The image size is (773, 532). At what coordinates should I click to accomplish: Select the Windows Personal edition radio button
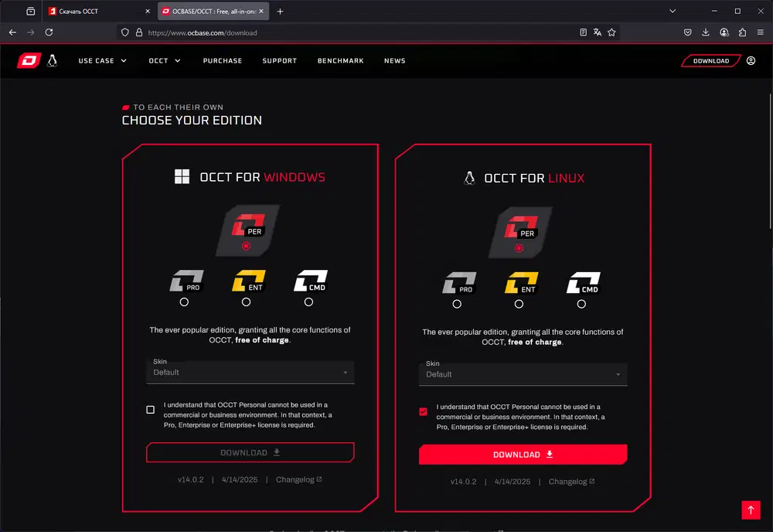(246, 246)
